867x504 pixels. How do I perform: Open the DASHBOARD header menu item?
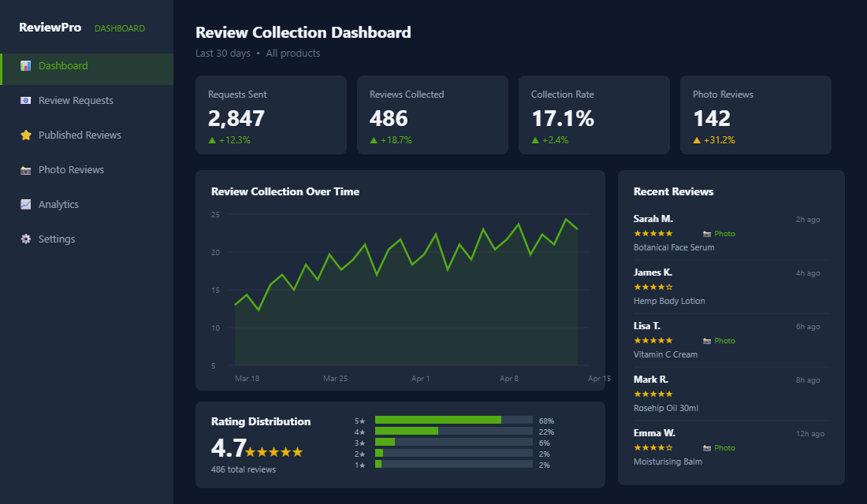(119, 28)
